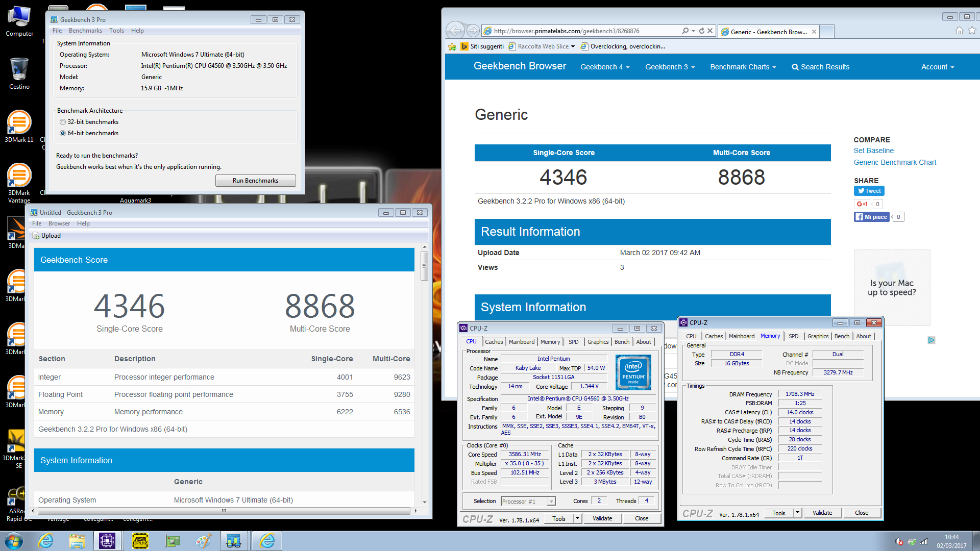Expand Raccolta Web Slice favorites dropdown
Screen dimensions: 980x551
pyautogui.click(x=573, y=46)
